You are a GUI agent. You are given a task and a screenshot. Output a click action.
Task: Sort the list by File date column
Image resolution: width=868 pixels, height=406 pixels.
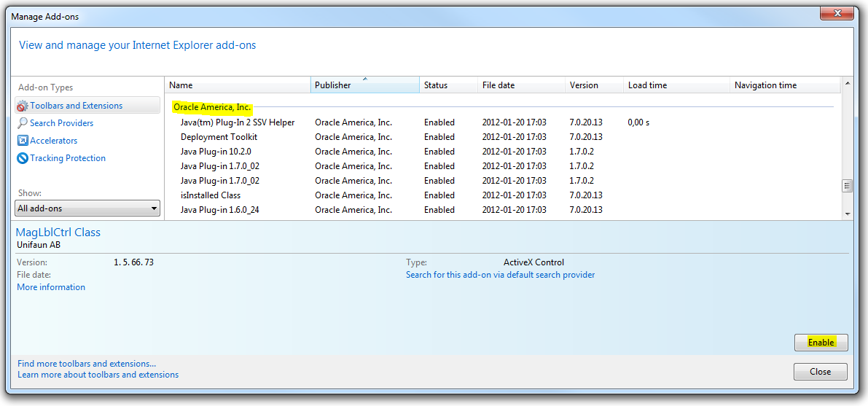point(522,85)
